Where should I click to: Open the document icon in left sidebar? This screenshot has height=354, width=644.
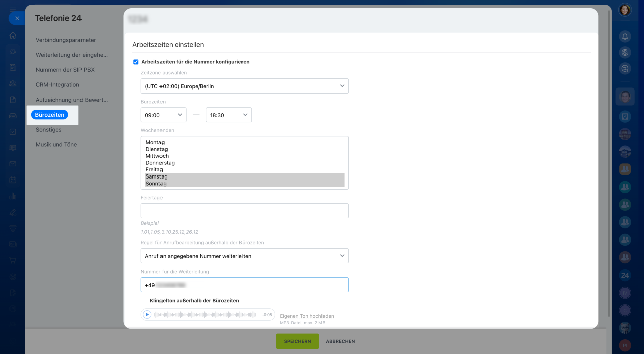click(x=13, y=100)
